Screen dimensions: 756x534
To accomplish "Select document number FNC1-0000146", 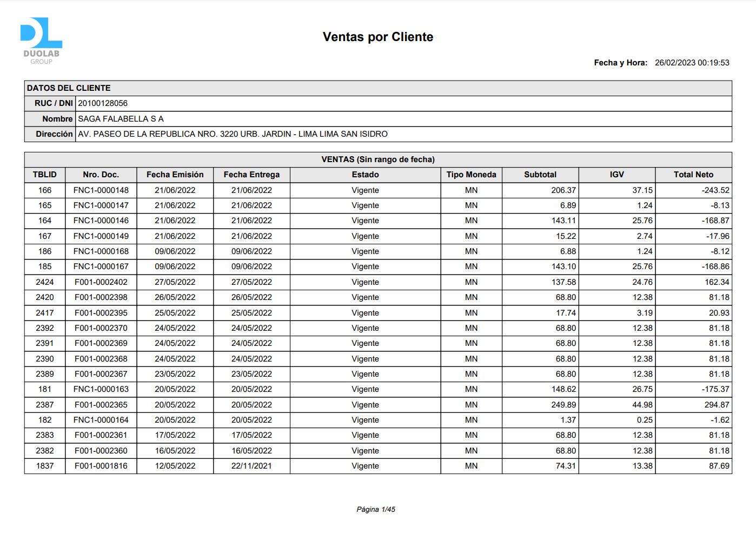I will click(x=101, y=221).
